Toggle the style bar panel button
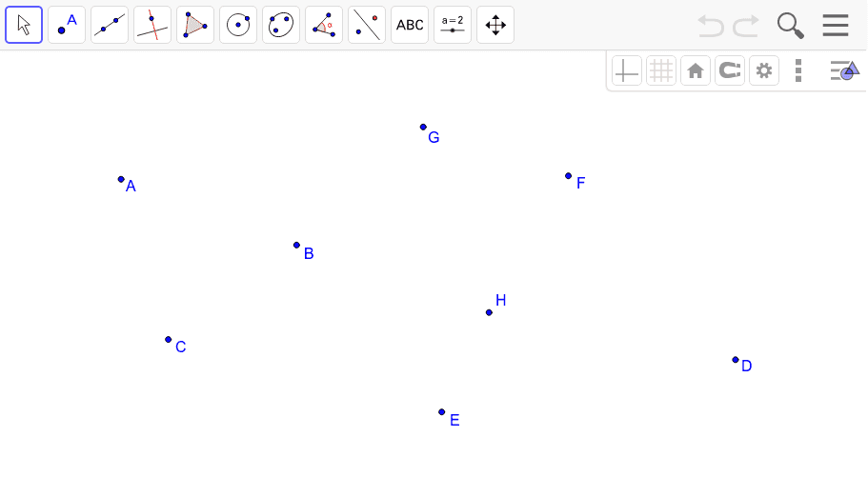 [845, 70]
